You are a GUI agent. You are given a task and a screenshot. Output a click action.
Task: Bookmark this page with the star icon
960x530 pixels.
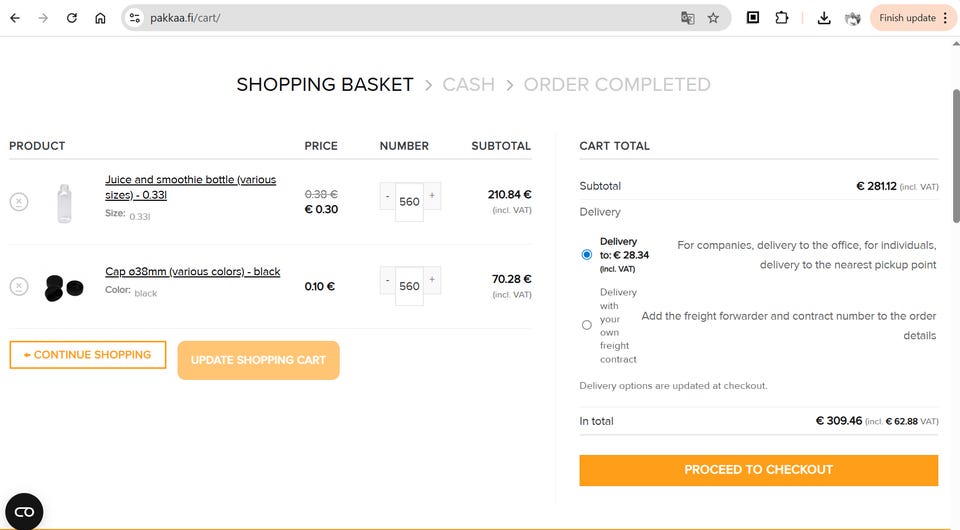click(713, 18)
